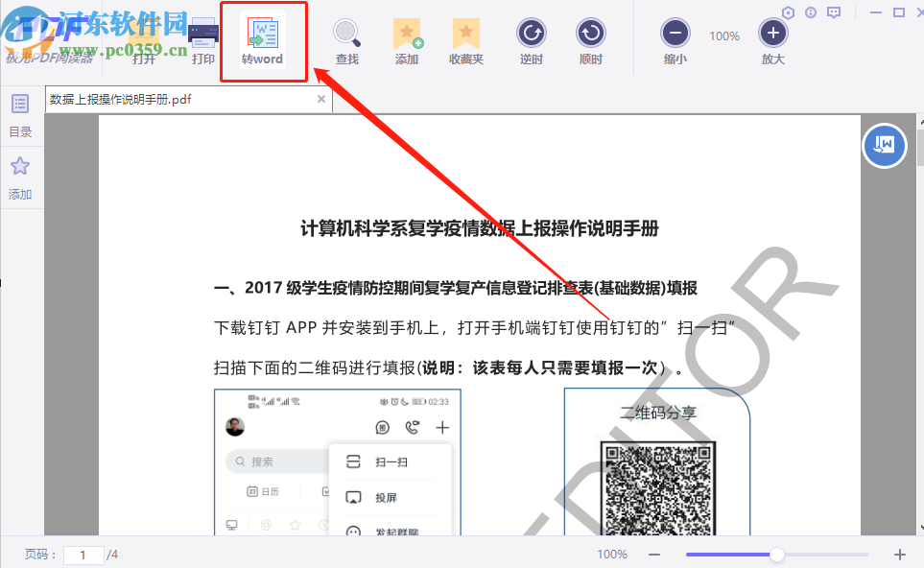Open the settings gear menu
Screen dimensions: 924x568
pos(789,12)
